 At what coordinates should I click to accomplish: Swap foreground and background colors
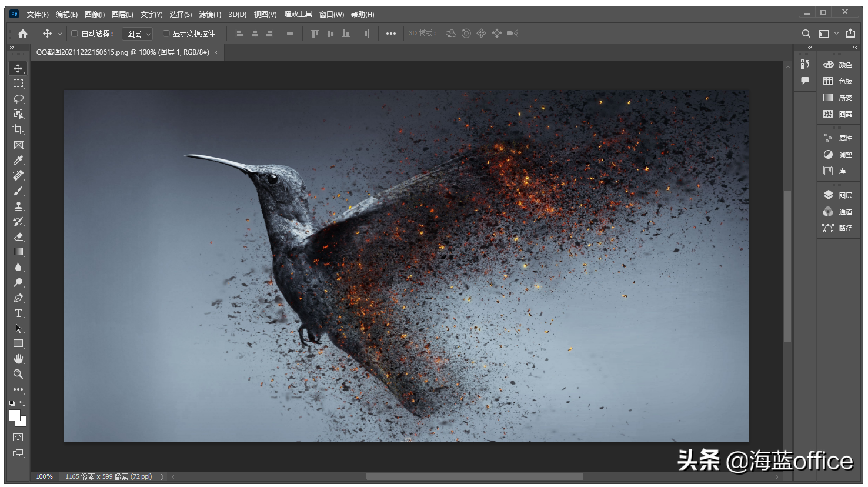[22, 403]
